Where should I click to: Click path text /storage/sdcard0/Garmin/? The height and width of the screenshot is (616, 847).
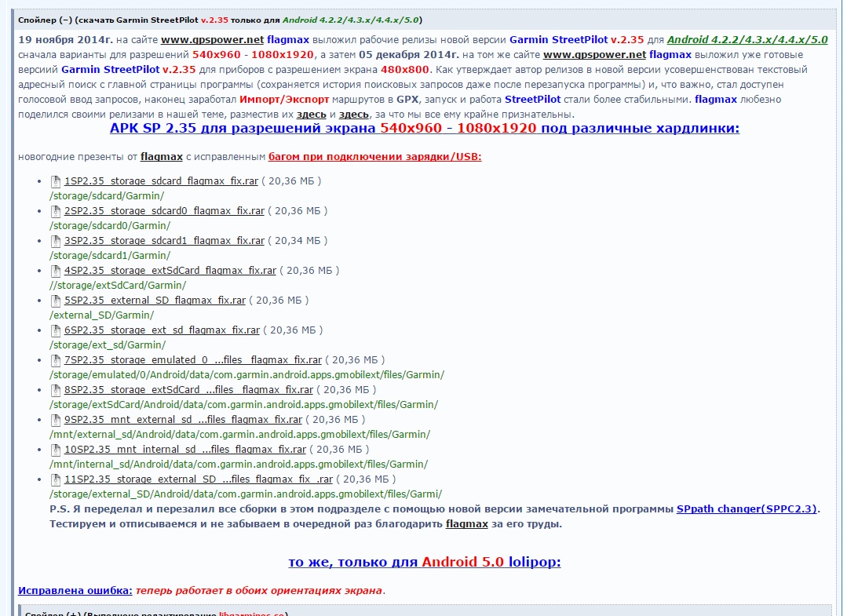(x=110, y=226)
